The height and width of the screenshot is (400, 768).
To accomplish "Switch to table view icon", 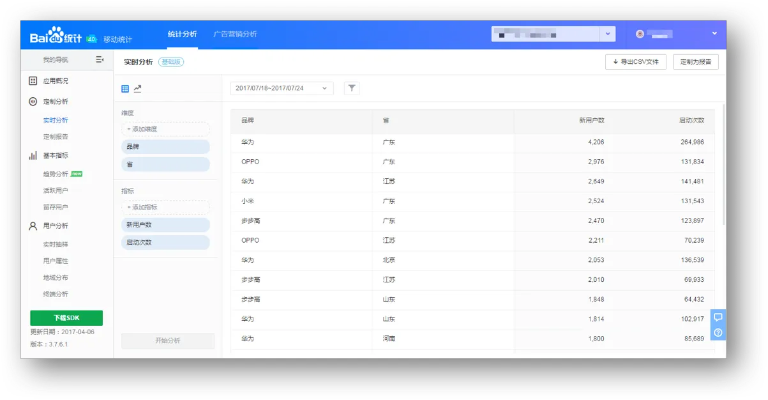I will tap(125, 89).
